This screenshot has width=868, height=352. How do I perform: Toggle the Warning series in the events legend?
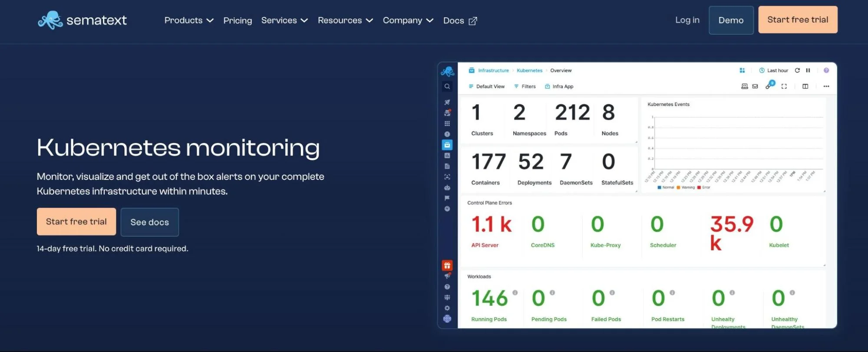(x=686, y=188)
